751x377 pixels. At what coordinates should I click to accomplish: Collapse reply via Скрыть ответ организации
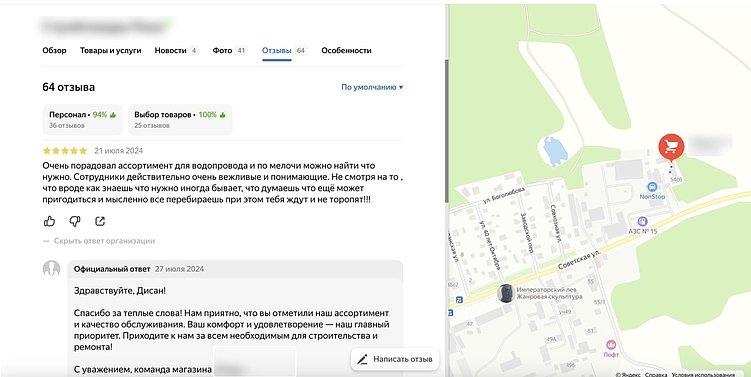[x=99, y=241]
